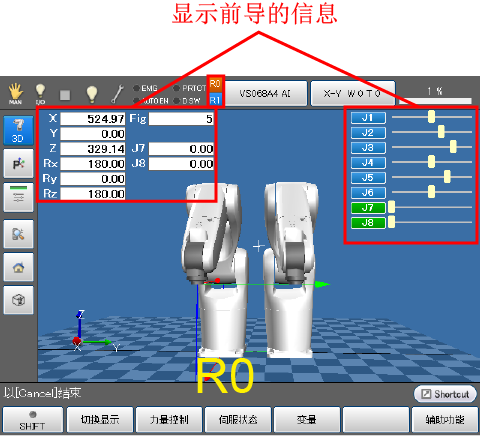
Task: Click the gray stop square icon
Action: point(65,95)
